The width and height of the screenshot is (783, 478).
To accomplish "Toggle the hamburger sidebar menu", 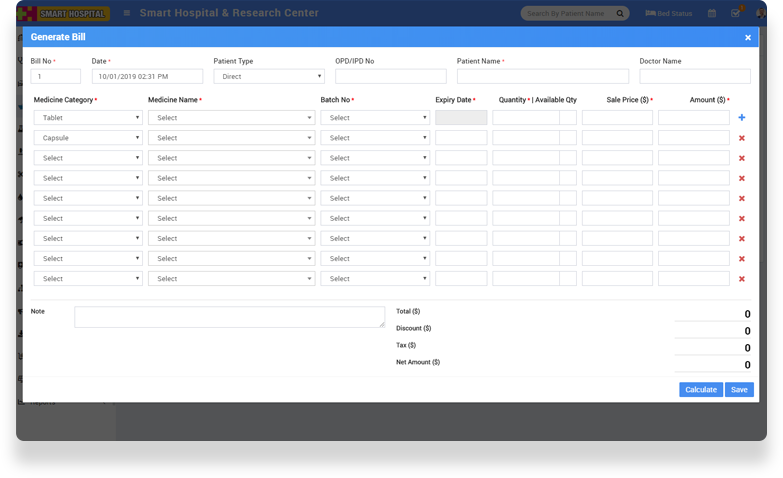I will click(127, 14).
